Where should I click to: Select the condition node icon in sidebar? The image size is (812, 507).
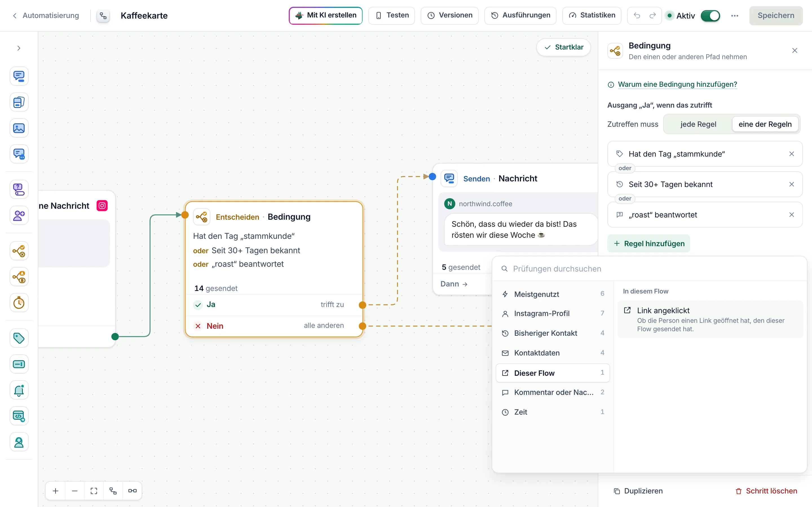pos(19,251)
